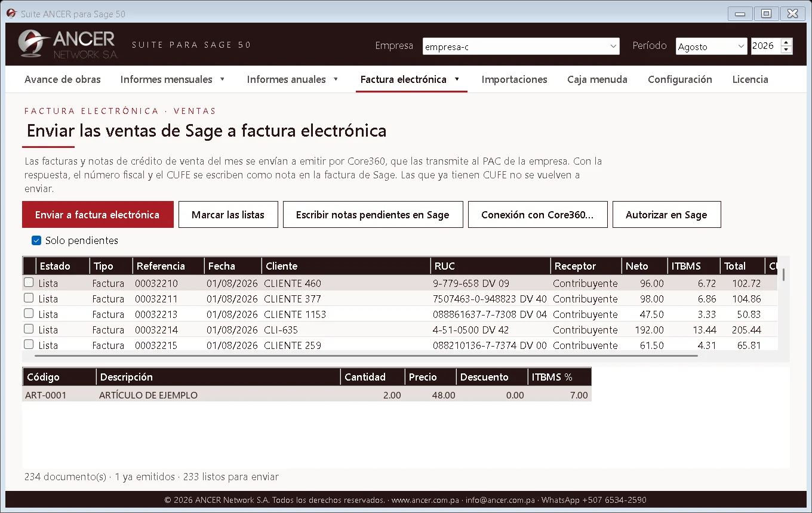Click the RUC value 9-779-658 DV 09

click(471, 283)
